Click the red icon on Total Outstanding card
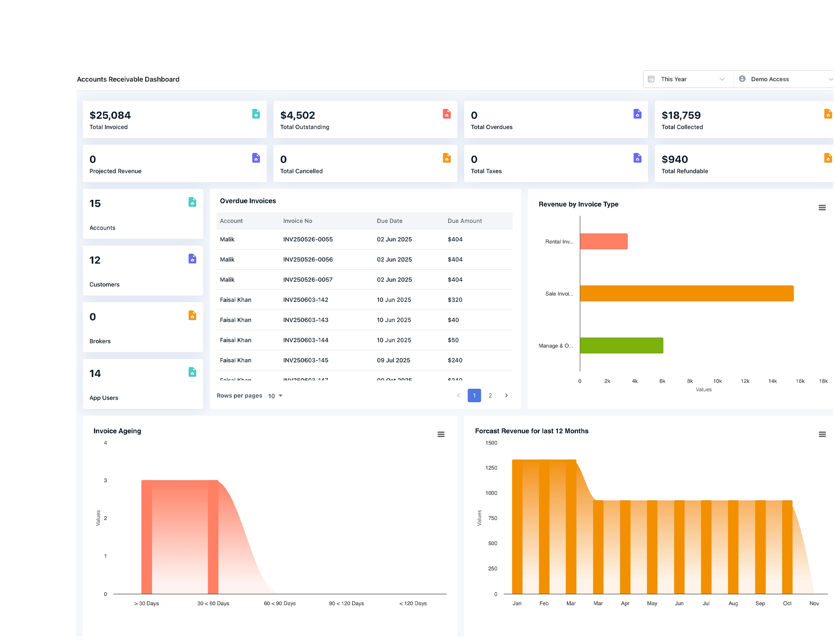 coord(446,114)
